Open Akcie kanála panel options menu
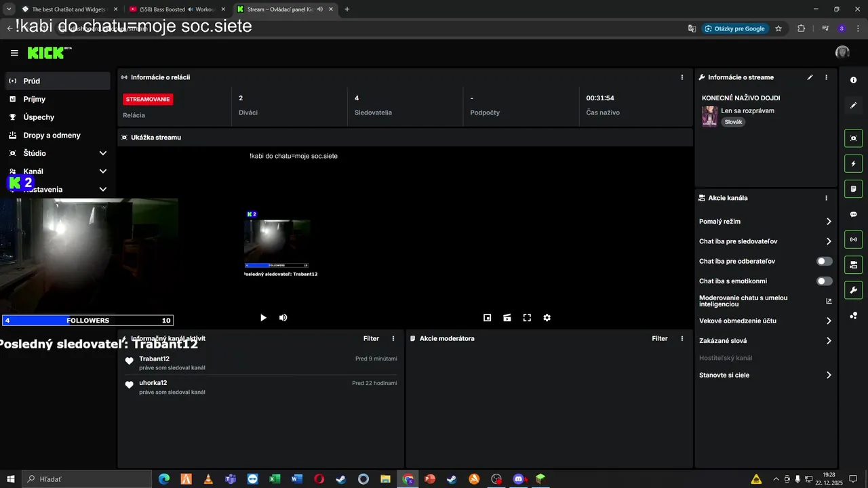This screenshot has width=868, height=488. (826, 198)
